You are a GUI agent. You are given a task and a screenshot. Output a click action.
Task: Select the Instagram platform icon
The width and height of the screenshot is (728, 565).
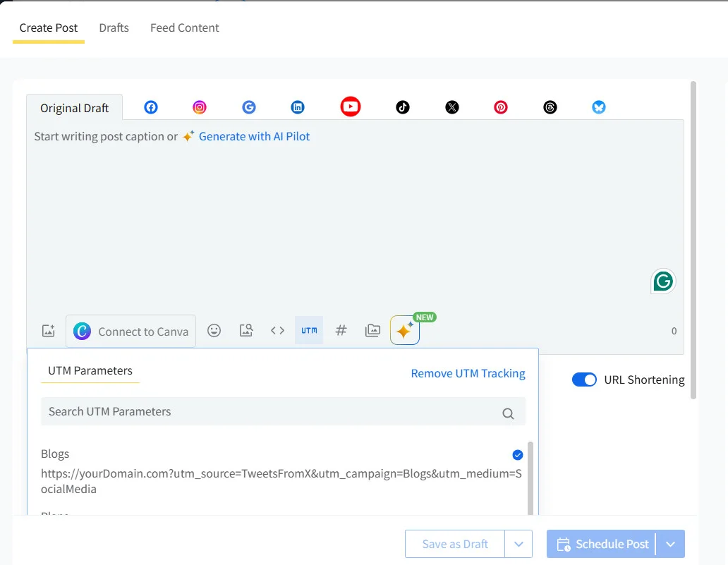click(x=200, y=107)
